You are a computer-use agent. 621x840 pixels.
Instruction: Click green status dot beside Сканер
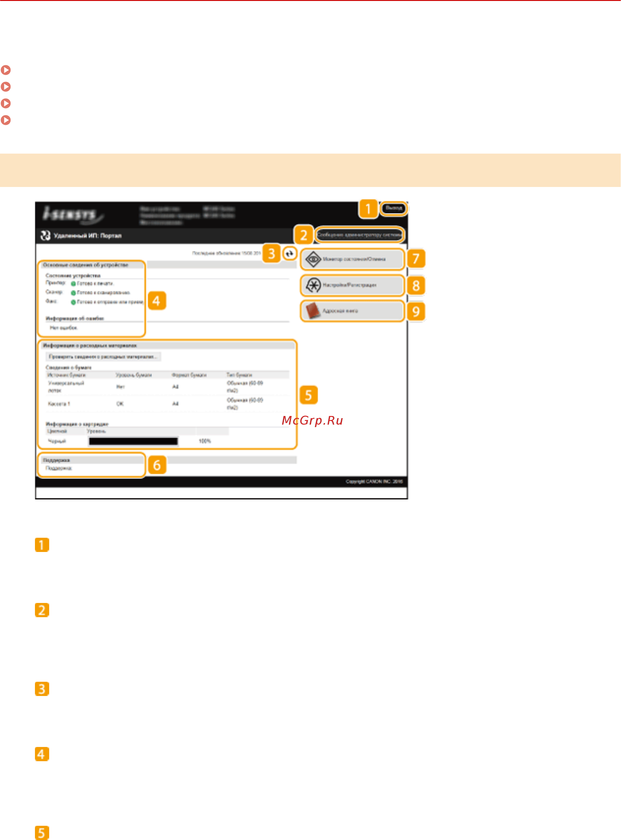pos(73,293)
